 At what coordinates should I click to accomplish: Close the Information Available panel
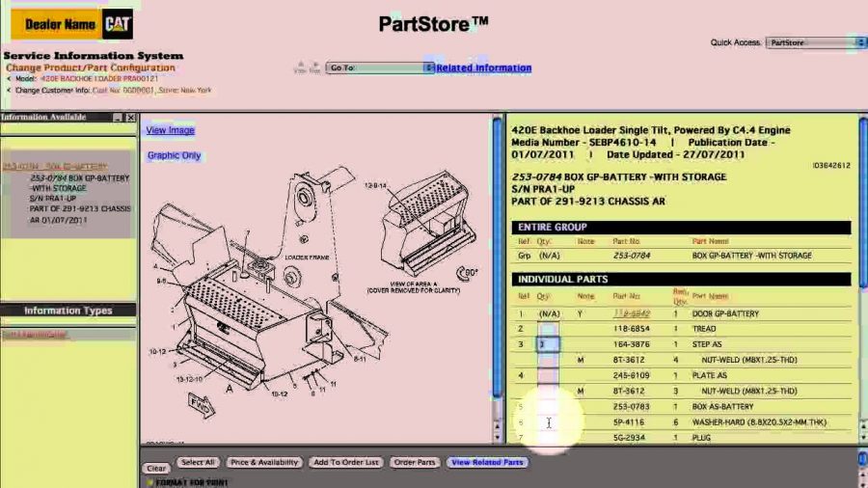click(130, 118)
